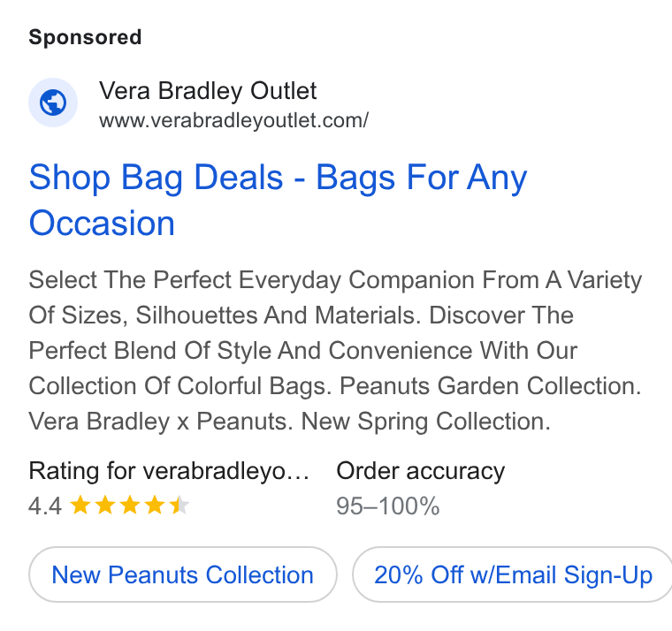Click the first gold rating star
The image size is (672, 631).
point(80,505)
